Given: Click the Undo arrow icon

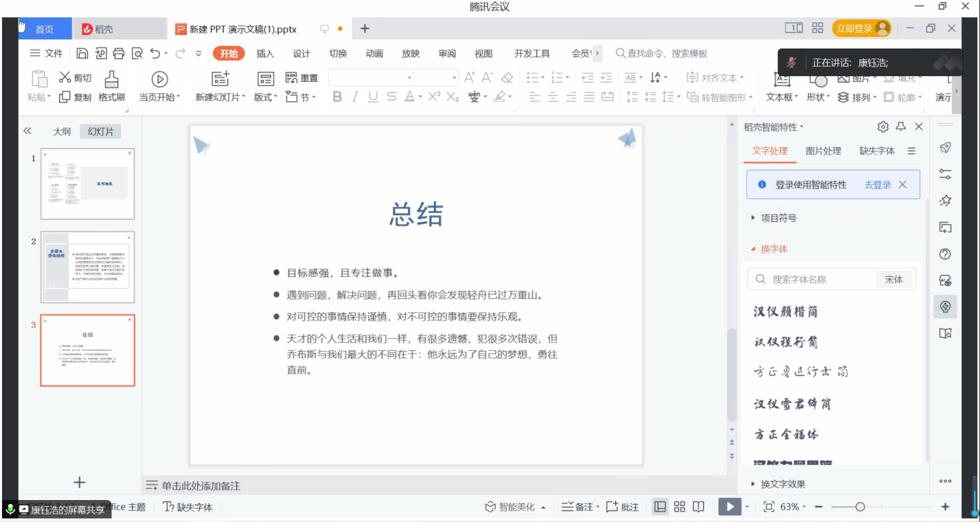Looking at the screenshot, I should [x=155, y=53].
